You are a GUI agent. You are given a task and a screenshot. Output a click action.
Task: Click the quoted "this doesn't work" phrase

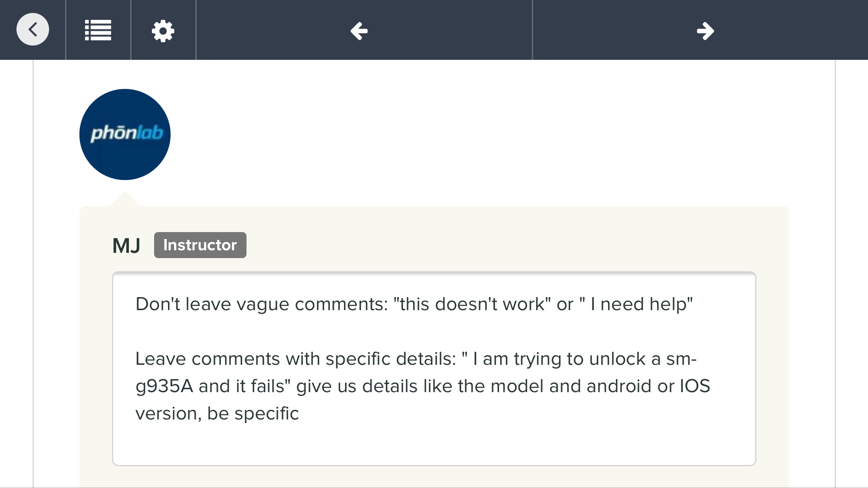click(x=472, y=304)
